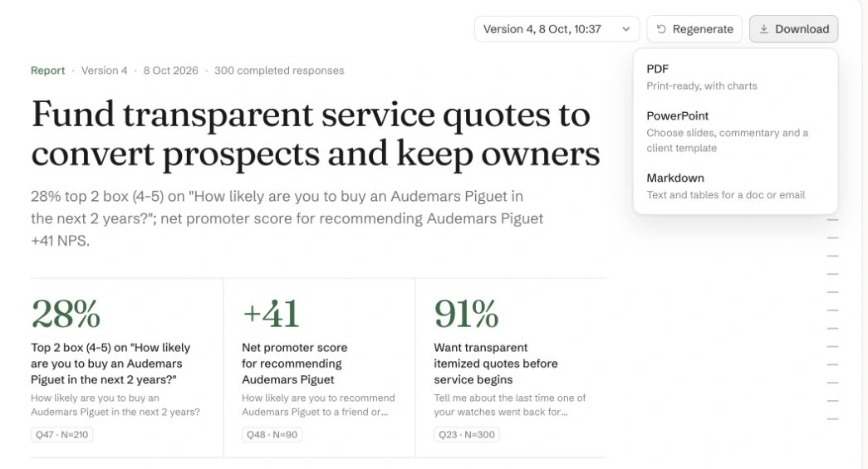This screenshot has width=868, height=469.
Task: Click the circular arrow icon in Regenerate
Action: click(x=661, y=29)
